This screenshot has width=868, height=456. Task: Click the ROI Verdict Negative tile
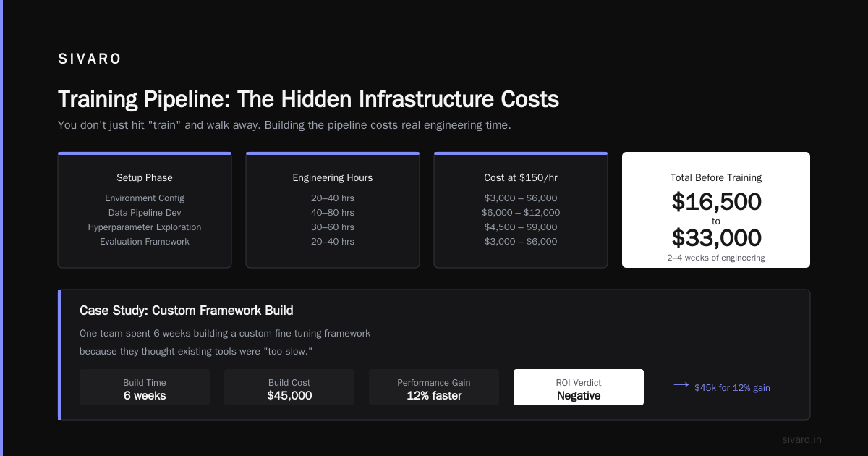(579, 387)
